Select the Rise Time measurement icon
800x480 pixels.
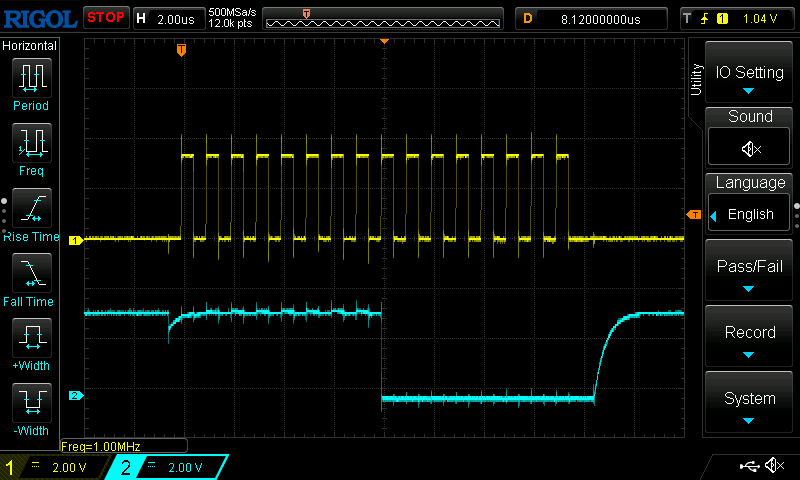pyautogui.click(x=32, y=208)
